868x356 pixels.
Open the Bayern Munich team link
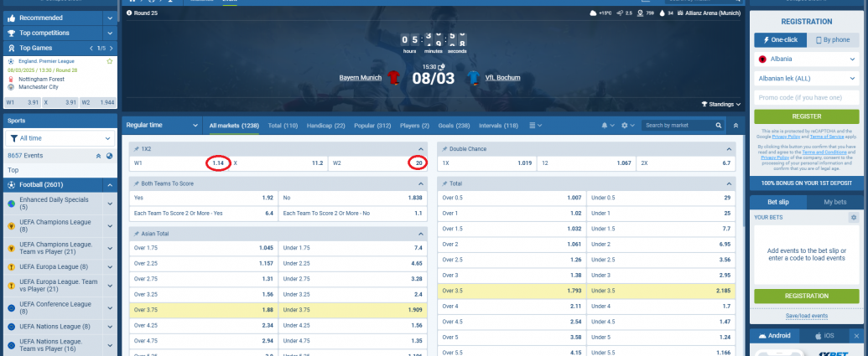(361, 77)
